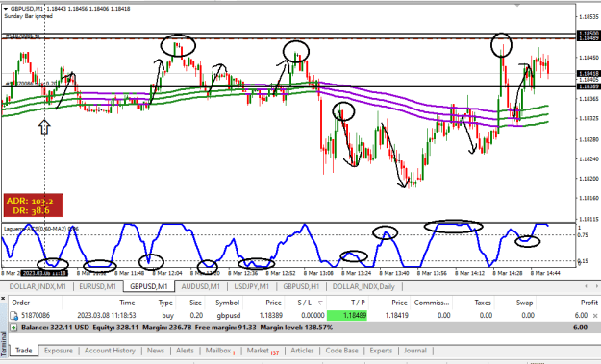Open the USDJPY,M1 chart tab
Image resolution: width=601 pixels, height=364 pixels.
click(x=251, y=286)
